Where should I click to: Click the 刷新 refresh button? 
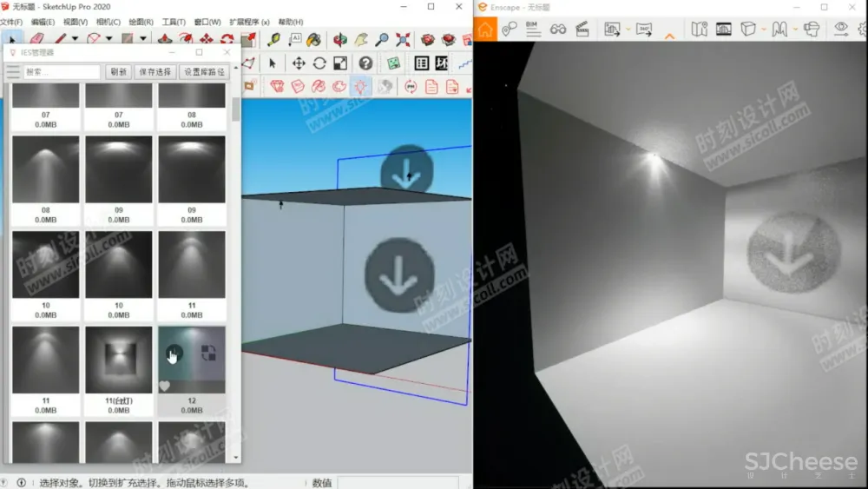pyautogui.click(x=119, y=72)
